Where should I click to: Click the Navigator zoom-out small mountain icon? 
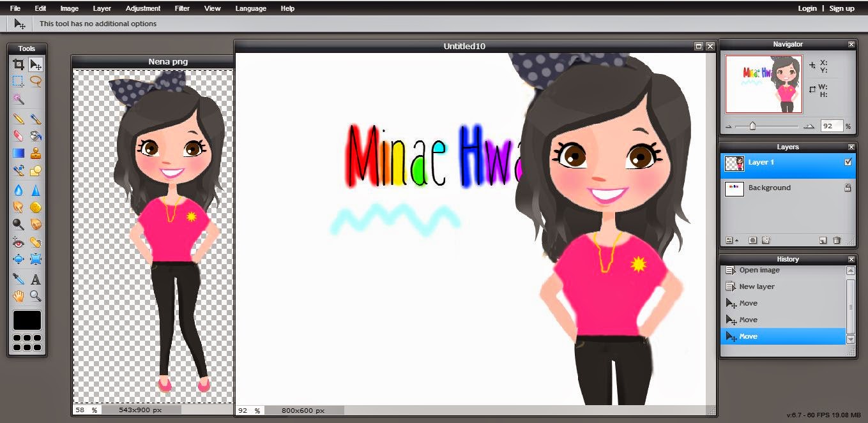(729, 126)
